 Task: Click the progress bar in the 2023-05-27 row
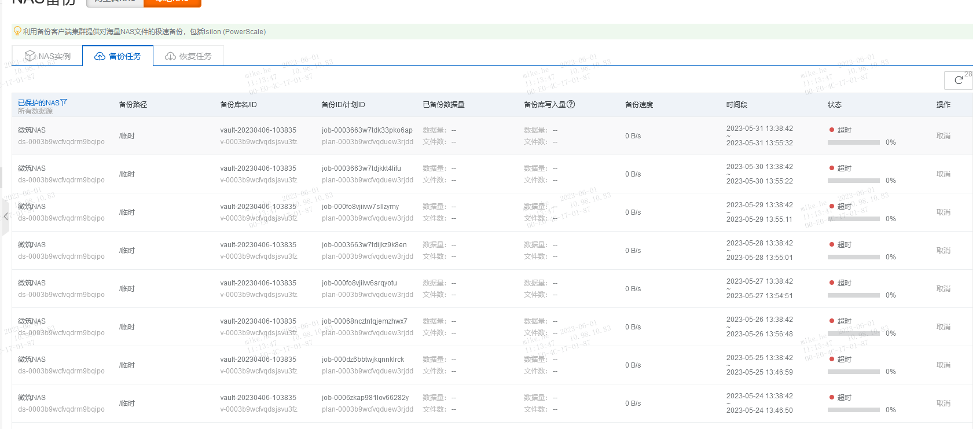click(854, 295)
